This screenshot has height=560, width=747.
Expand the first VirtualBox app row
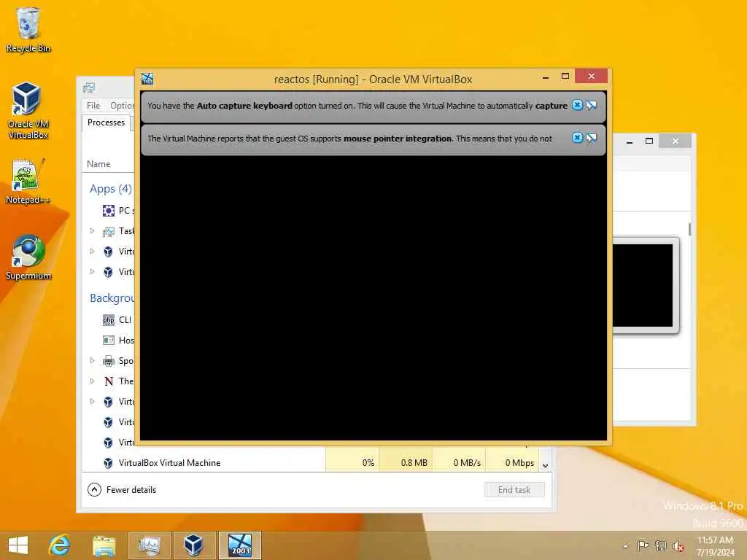[93, 252]
